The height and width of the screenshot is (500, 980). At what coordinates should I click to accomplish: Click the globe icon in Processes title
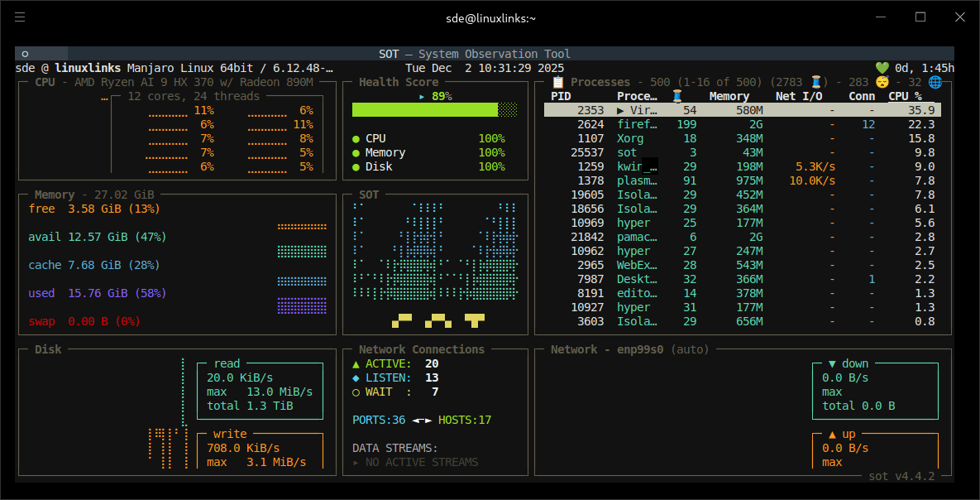pyautogui.click(x=935, y=82)
